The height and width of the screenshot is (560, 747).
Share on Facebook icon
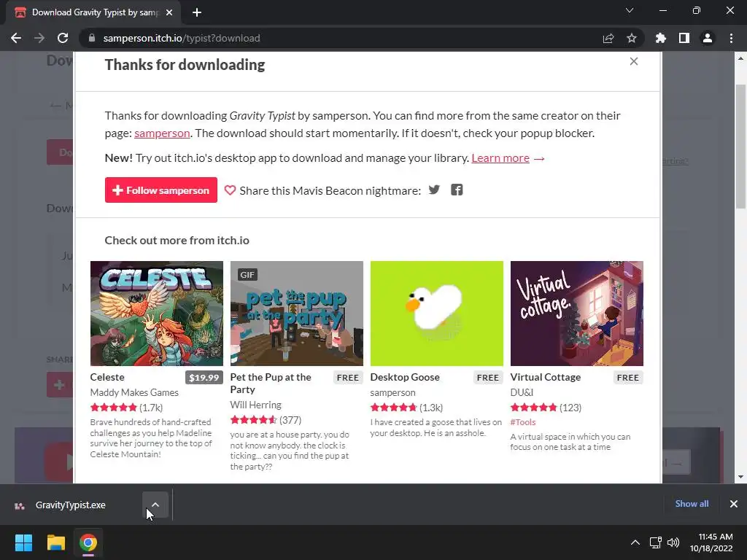click(457, 190)
